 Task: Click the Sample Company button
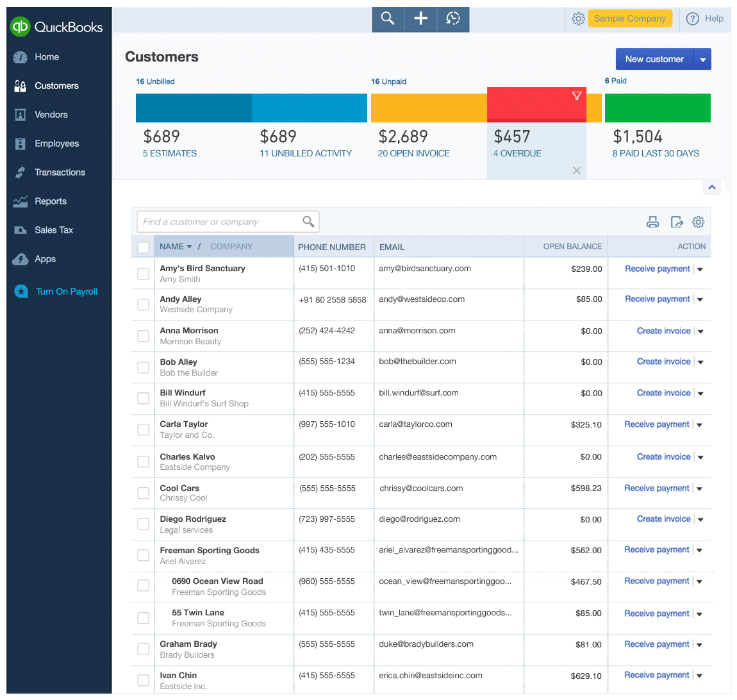coord(630,19)
